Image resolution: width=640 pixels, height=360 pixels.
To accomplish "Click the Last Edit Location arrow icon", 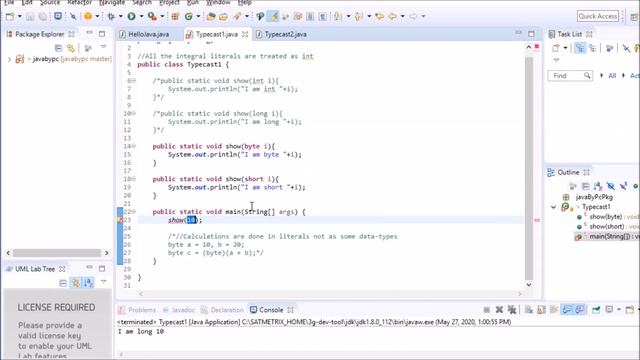I will coord(380,16).
